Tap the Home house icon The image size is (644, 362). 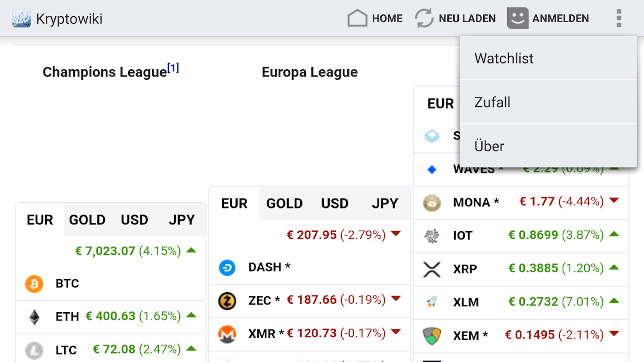[x=357, y=19]
